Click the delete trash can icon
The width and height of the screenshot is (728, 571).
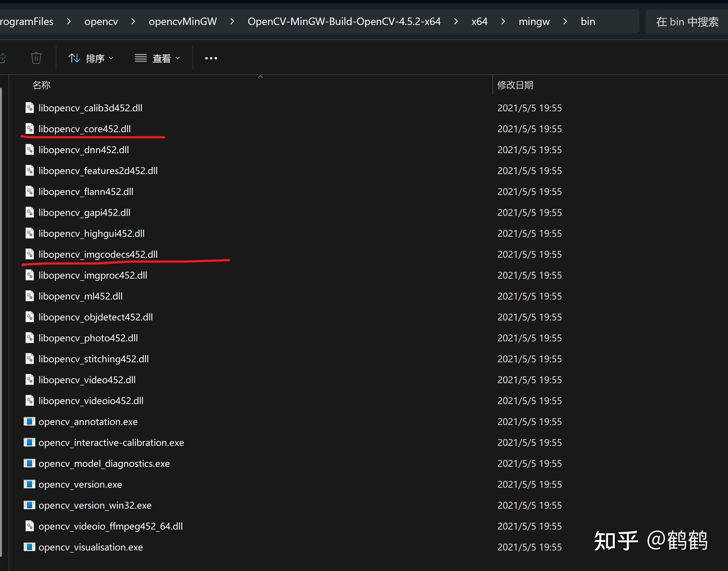[x=36, y=58]
